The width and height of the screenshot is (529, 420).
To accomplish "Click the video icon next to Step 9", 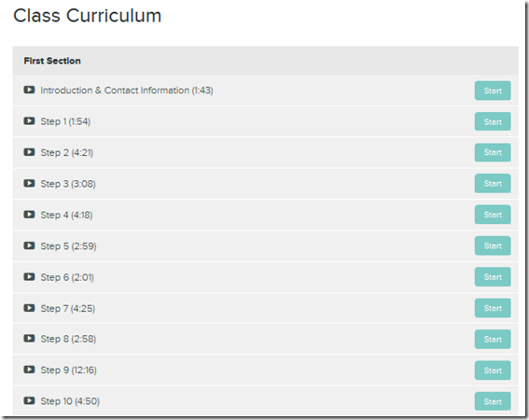I will [x=29, y=370].
